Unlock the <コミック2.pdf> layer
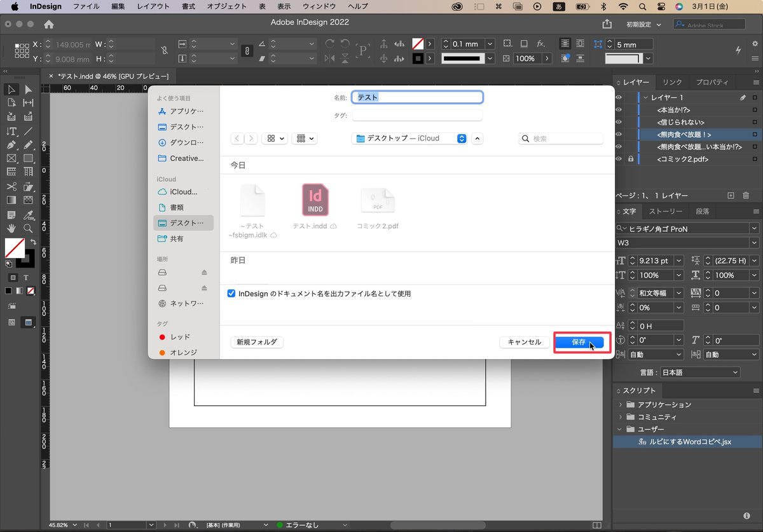The width and height of the screenshot is (763, 532). click(631, 159)
